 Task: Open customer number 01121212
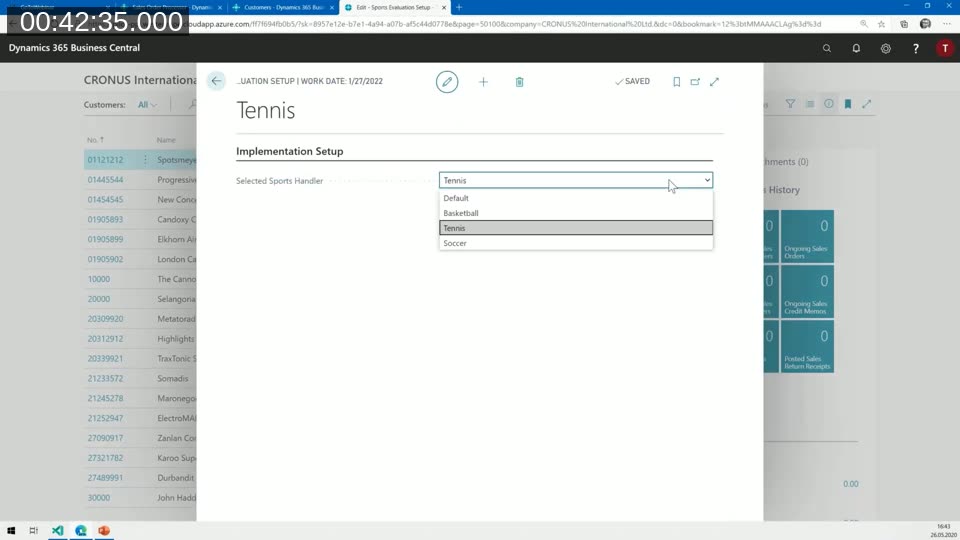pos(105,160)
